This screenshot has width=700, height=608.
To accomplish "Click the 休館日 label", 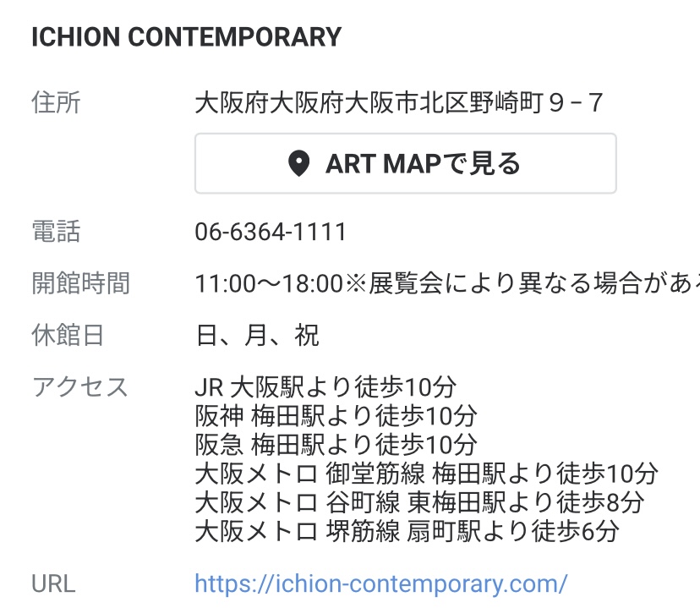I will 68,335.
